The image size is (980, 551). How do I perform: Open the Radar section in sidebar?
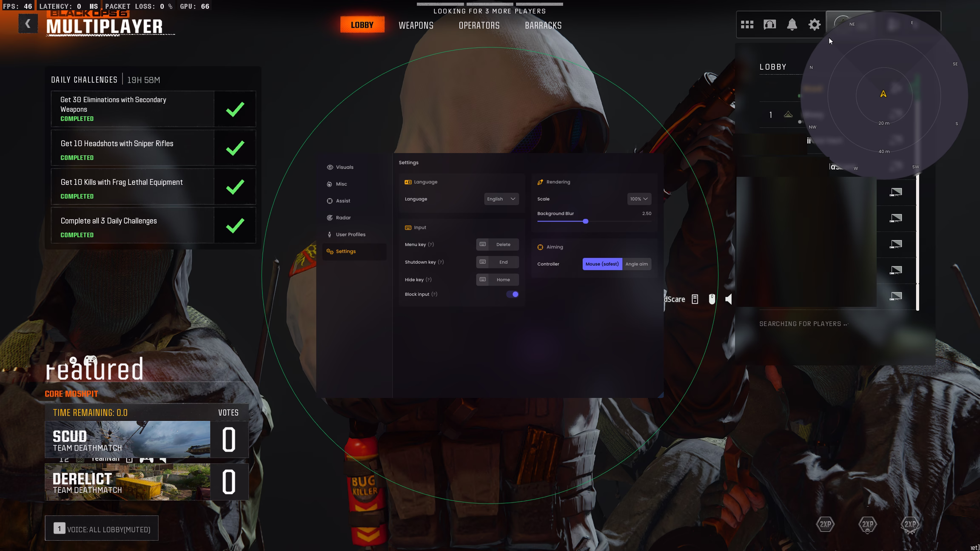click(343, 218)
